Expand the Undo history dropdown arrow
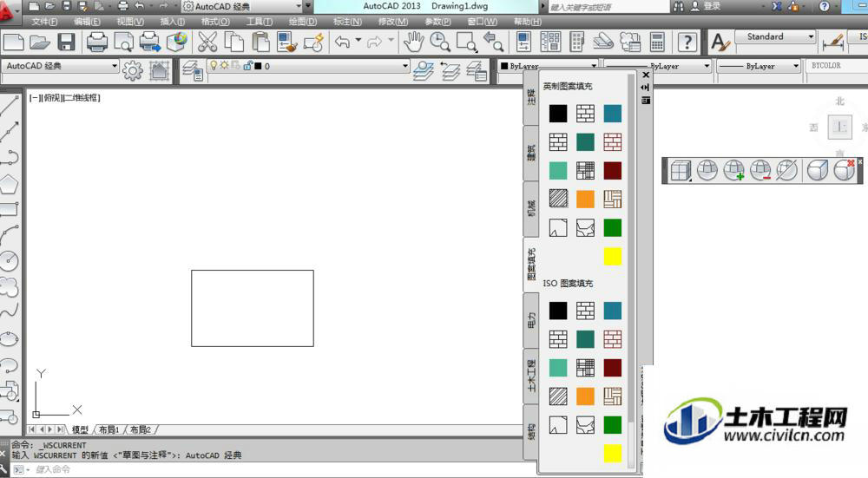Screen dimensions: 868x478 click(358, 41)
